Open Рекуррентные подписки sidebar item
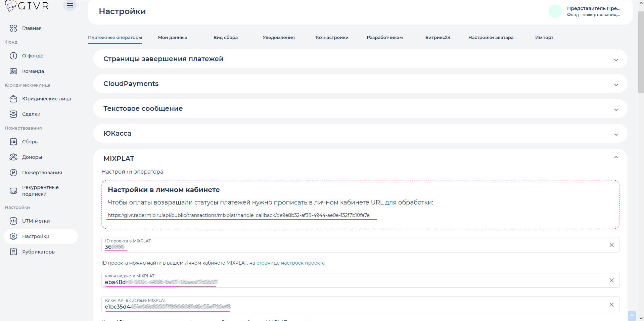 coord(40,191)
